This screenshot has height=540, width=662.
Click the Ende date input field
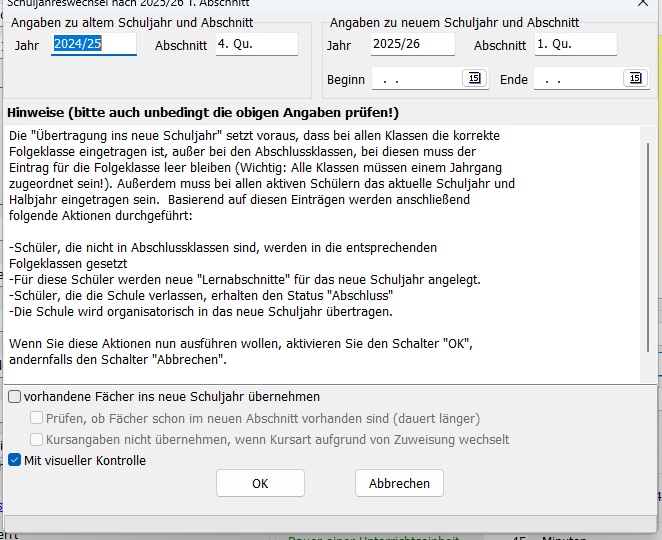coord(578,79)
